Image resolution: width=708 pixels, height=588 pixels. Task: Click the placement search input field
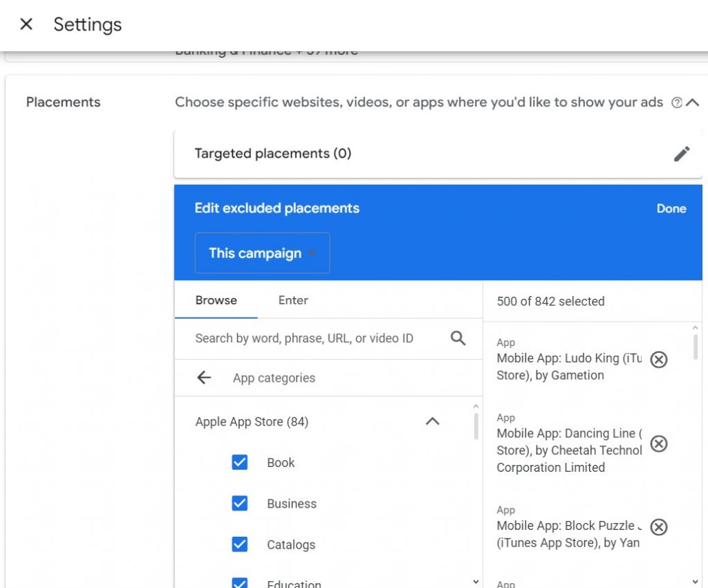311,338
